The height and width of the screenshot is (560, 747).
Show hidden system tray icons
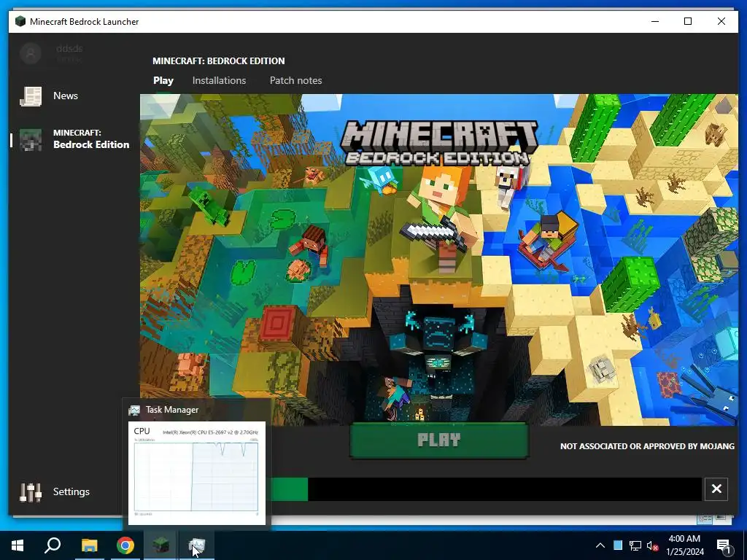600,545
